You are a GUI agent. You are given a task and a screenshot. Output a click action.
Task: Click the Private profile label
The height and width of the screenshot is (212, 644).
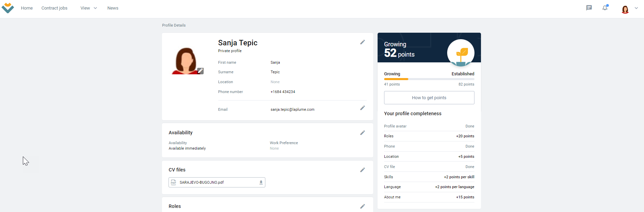(x=230, y=51)
